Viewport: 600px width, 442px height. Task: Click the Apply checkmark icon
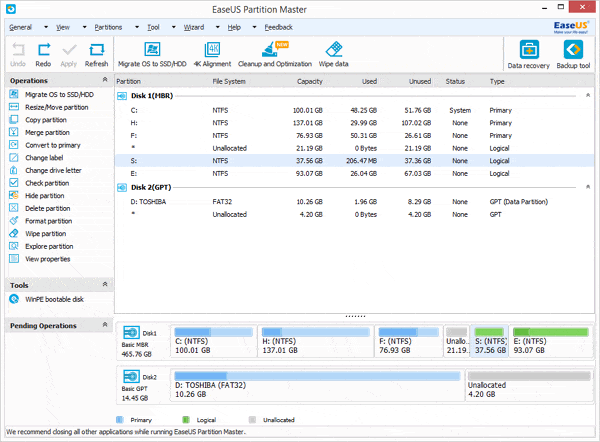[69, 55]
